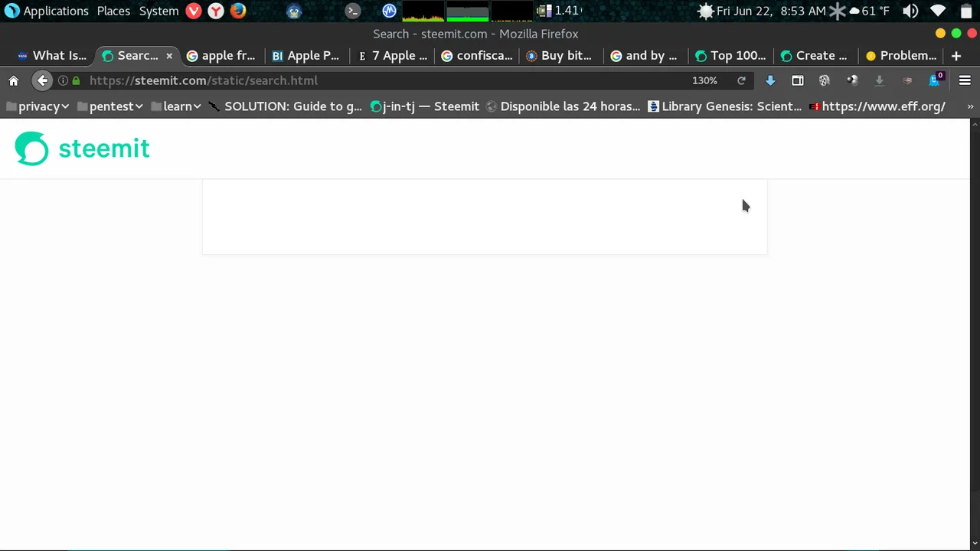
Task: Expand the learn bookmarks folder
Action: [x=176, y=106]
